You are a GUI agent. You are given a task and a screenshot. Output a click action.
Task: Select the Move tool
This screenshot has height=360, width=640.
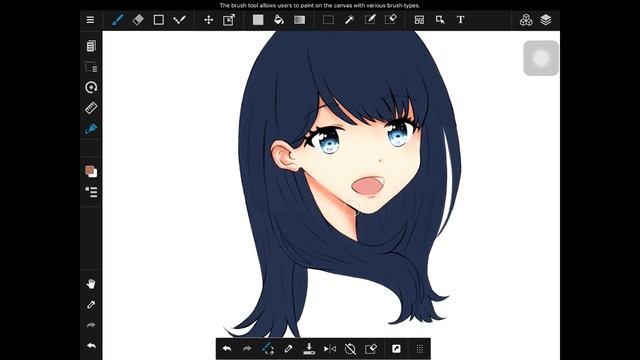tap(209, 20)
